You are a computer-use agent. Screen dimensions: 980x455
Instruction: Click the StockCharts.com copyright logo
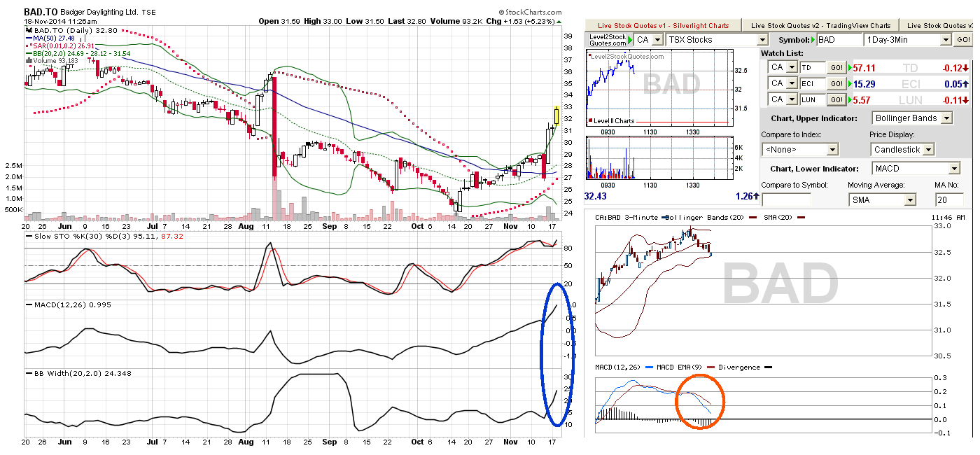(x=531, y=12)
